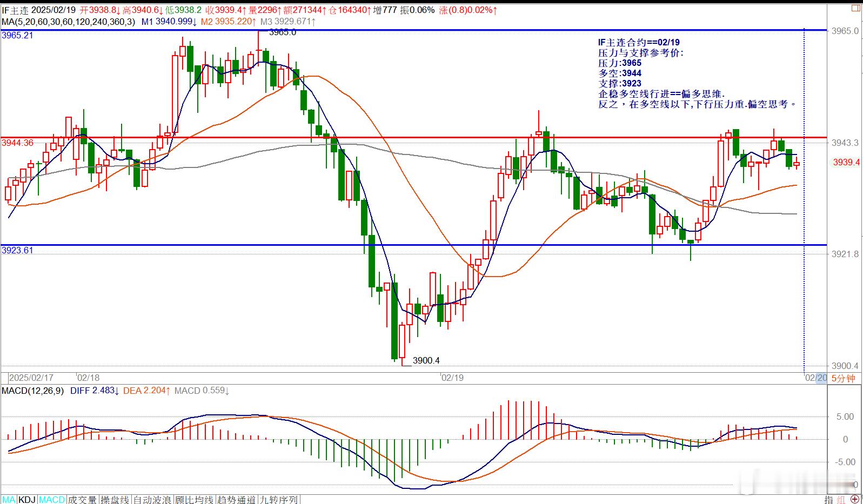Click the 5.00 MACD axis label
This screenshot has height=504, width=863.
(x=845, y=416)
